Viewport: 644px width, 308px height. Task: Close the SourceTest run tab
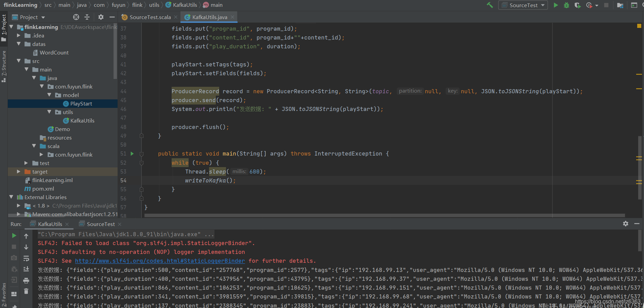point(120,224)
